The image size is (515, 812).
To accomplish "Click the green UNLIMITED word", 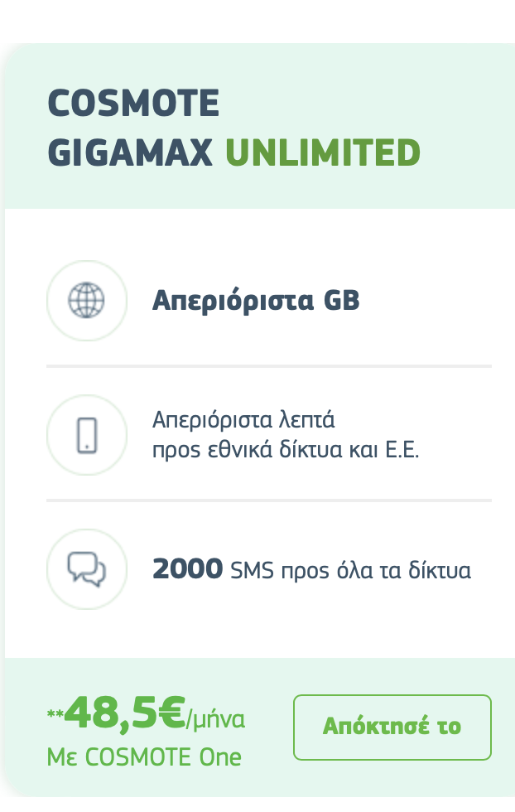I will 322,153.
